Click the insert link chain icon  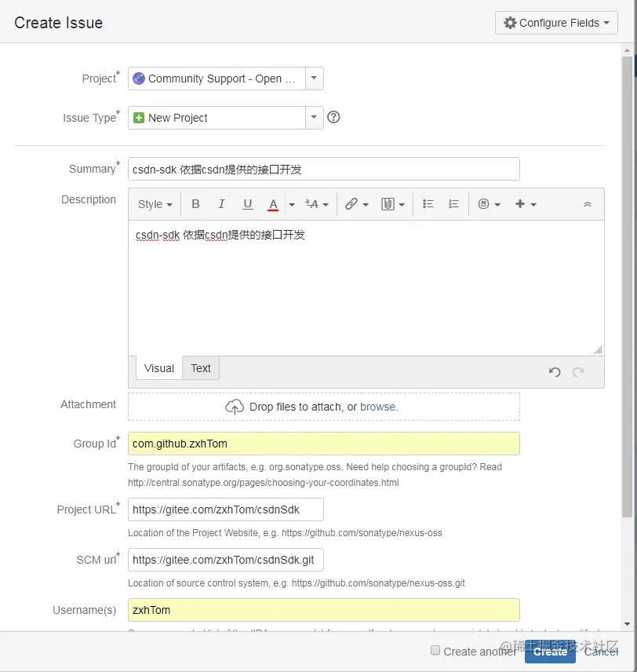(x=351, y=204)
